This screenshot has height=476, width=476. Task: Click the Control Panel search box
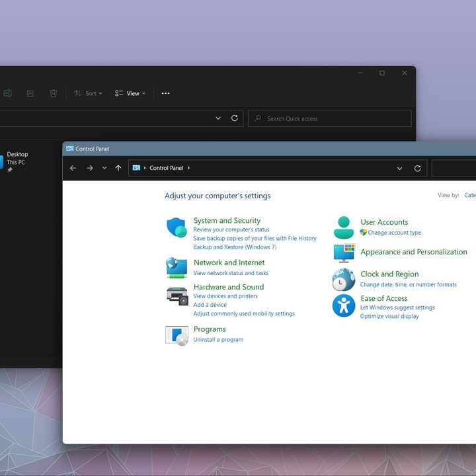(454, 168)
